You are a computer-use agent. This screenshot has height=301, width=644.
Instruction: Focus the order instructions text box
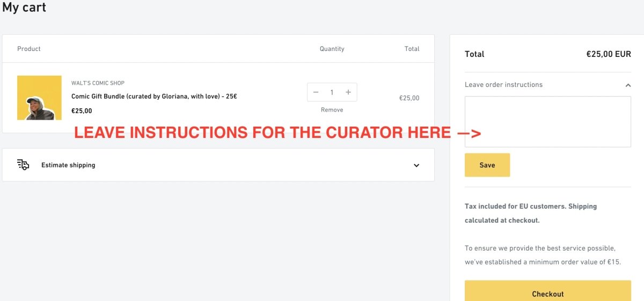click(547, 121)
